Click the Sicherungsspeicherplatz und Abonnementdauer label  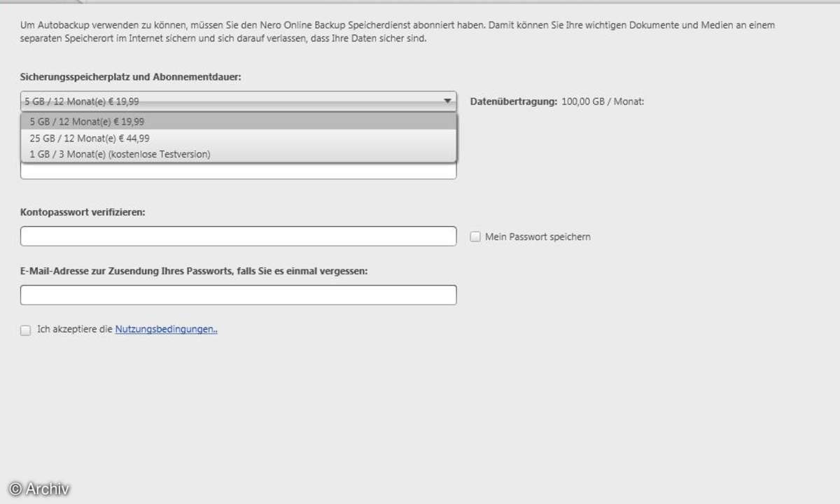point(131,77)
